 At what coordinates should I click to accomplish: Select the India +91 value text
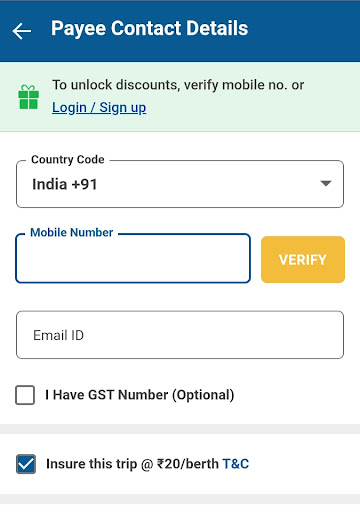pos(65,184)
